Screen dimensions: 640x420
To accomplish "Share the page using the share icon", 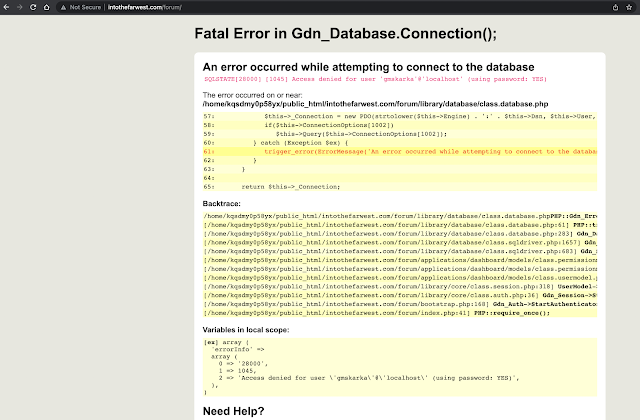I will [x=616, y=7].
